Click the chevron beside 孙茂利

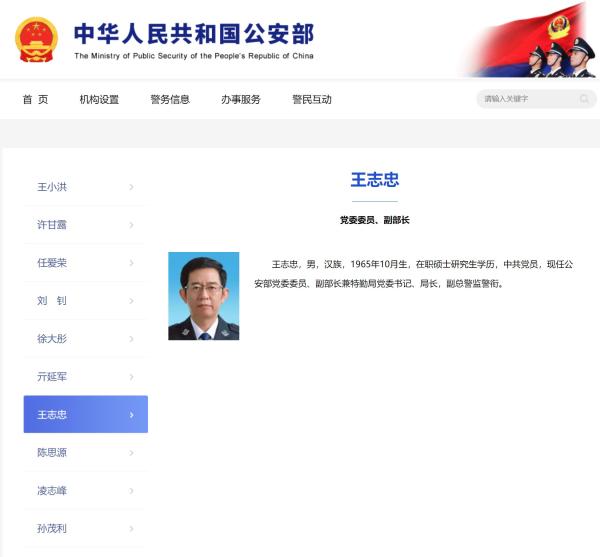(131, 529)
